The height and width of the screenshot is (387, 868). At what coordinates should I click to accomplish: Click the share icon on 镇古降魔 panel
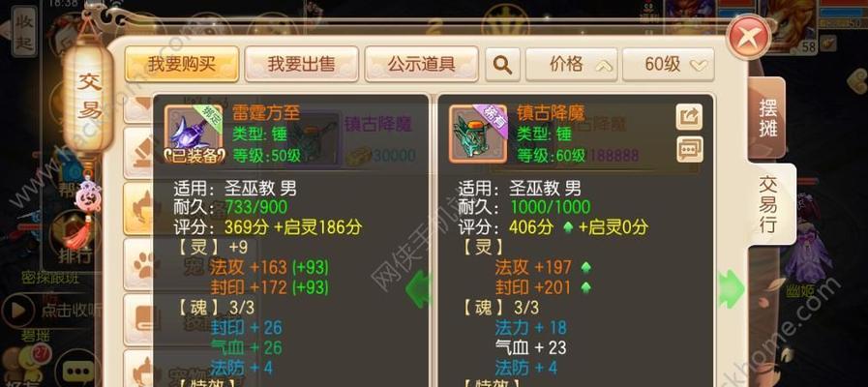(689, 117)
